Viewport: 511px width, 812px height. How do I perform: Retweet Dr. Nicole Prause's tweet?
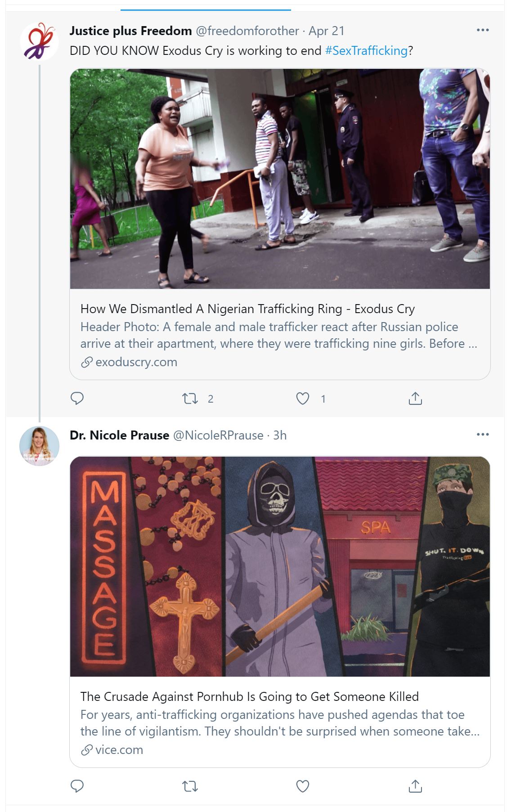point(190,786)
